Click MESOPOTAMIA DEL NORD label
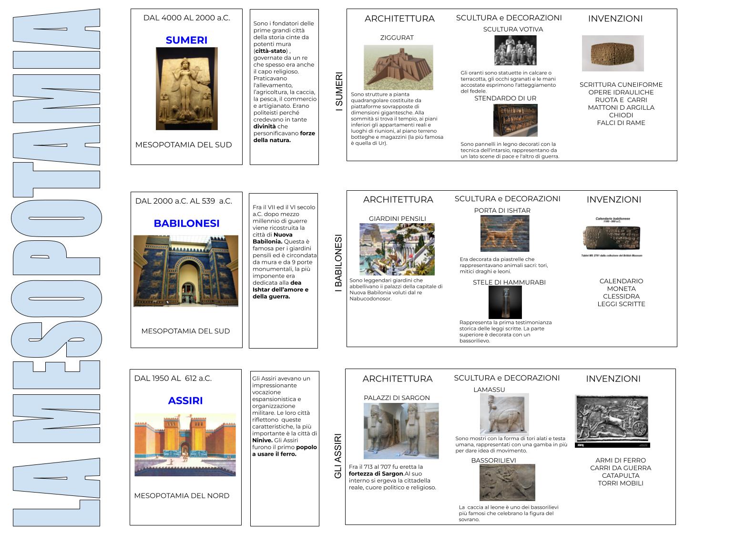756x535 pixels. [182, 495]
